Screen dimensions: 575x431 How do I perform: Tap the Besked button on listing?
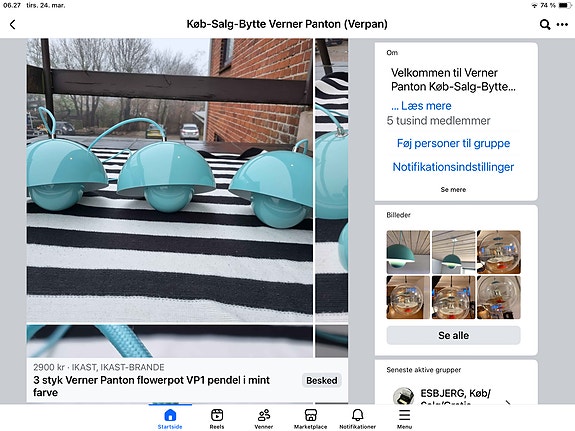[322, 380]
